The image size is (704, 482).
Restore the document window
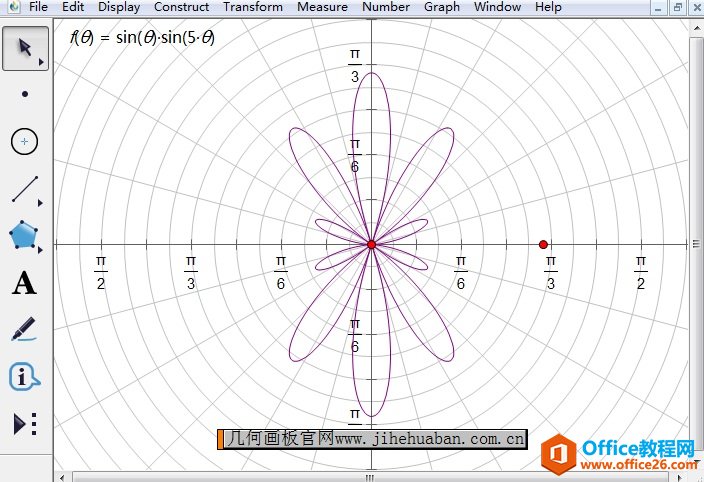click(678, 7)
